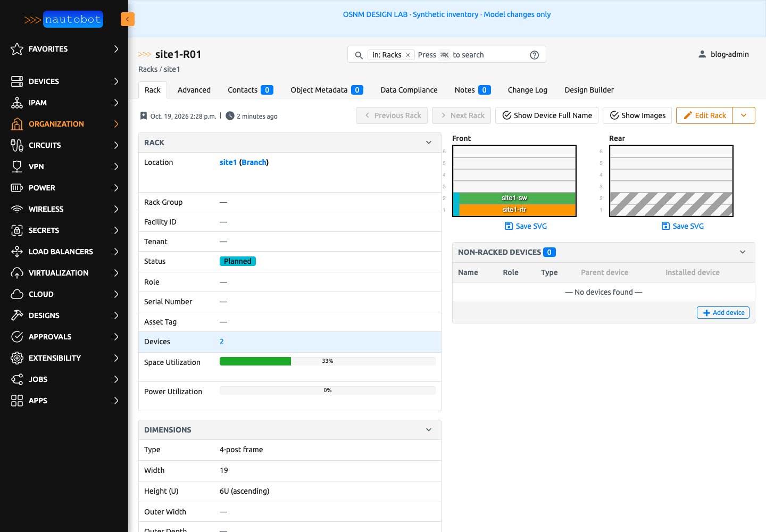The height and width of the screenshot is (532, 766).
Task: Click the Devices server icon in sidebar
Action: [17, 81]
